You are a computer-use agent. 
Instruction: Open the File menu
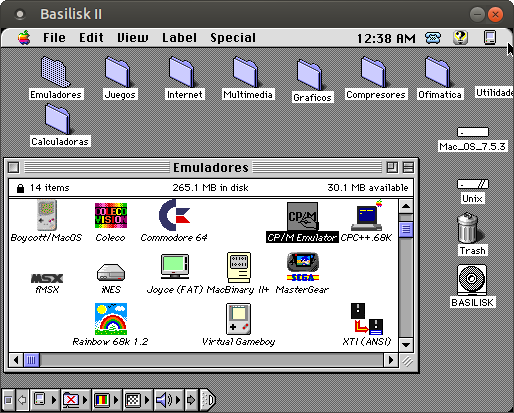click(54, 38)
